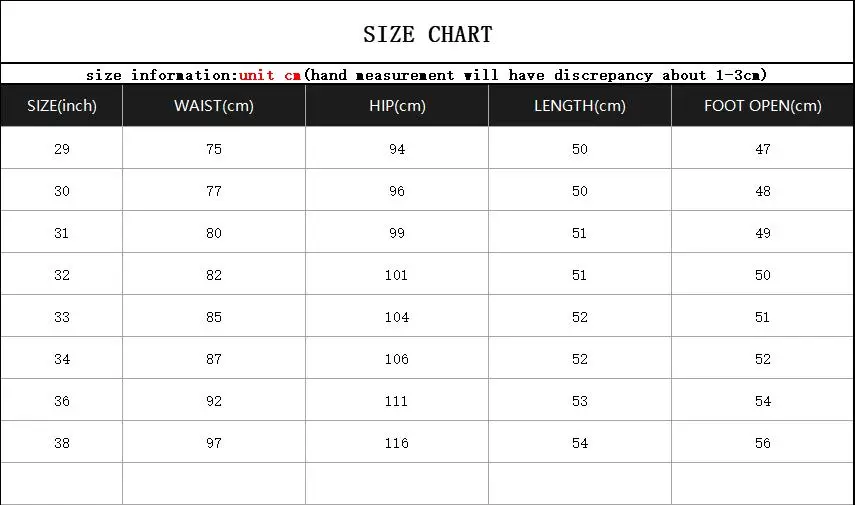Screen dimensions: 855x505
Task: Click size 32 row label
Action: point(62,274)
